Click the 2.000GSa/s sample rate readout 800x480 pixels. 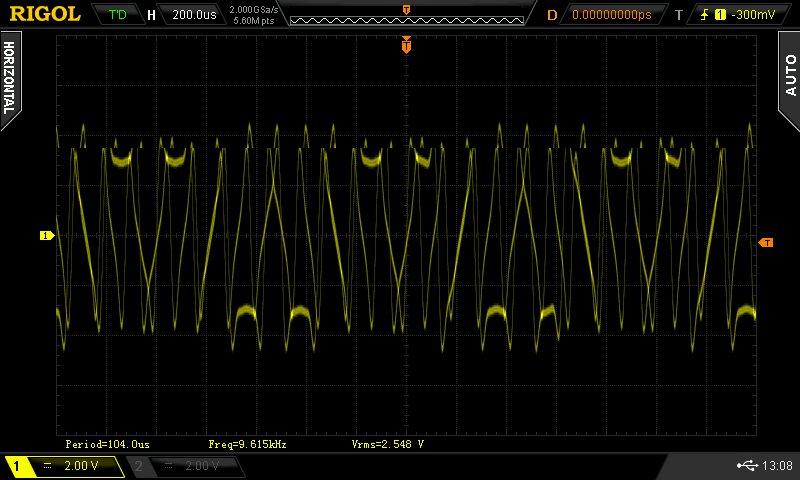[x=254, y=10]
